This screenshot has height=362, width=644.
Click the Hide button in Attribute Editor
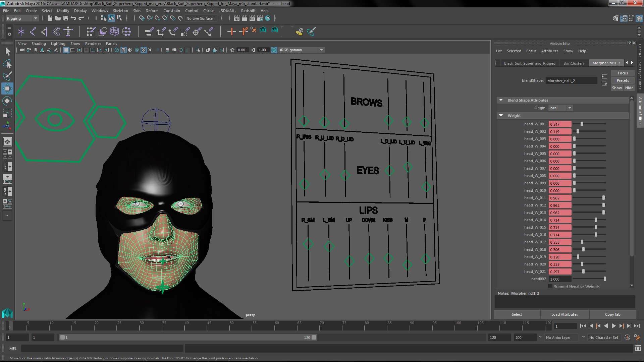(629, 88)
